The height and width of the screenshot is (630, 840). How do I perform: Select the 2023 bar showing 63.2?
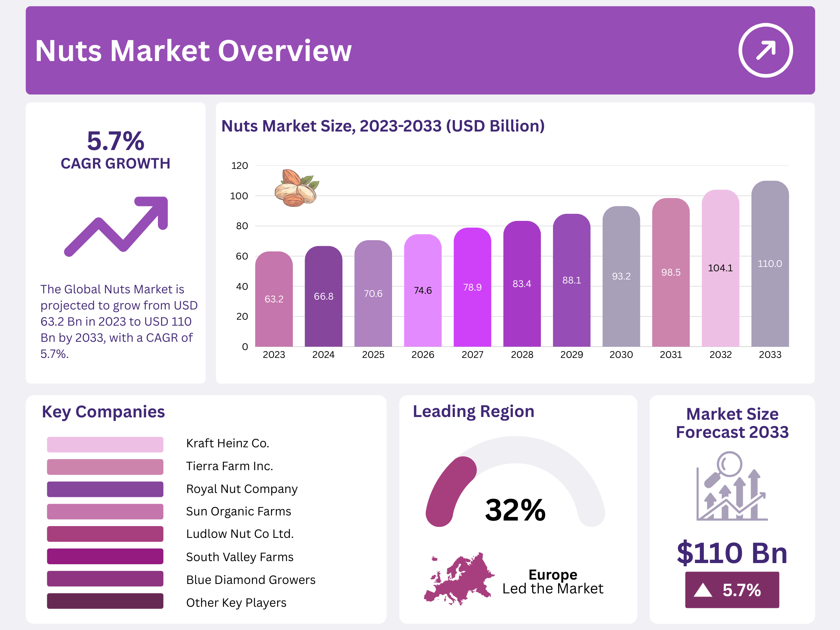(x=274, y=299)
